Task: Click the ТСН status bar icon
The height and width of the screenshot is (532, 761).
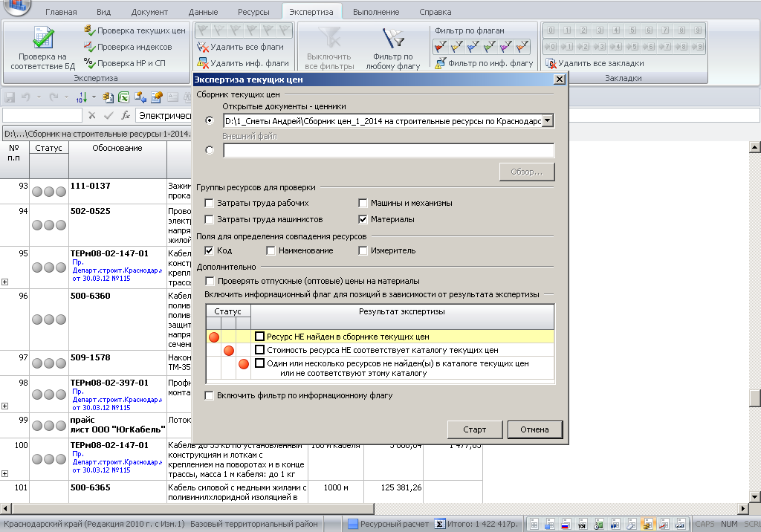Action: [x=582, y=525]
